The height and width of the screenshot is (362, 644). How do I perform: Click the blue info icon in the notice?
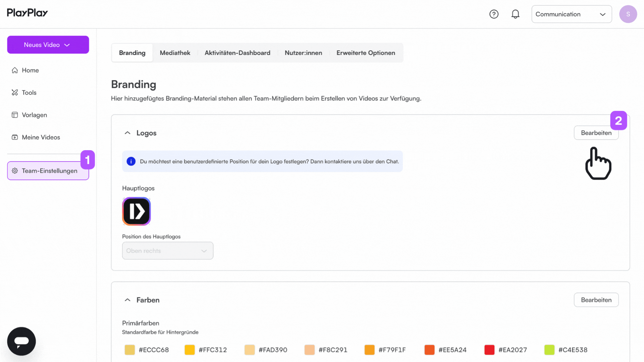(x=131, y=162)
